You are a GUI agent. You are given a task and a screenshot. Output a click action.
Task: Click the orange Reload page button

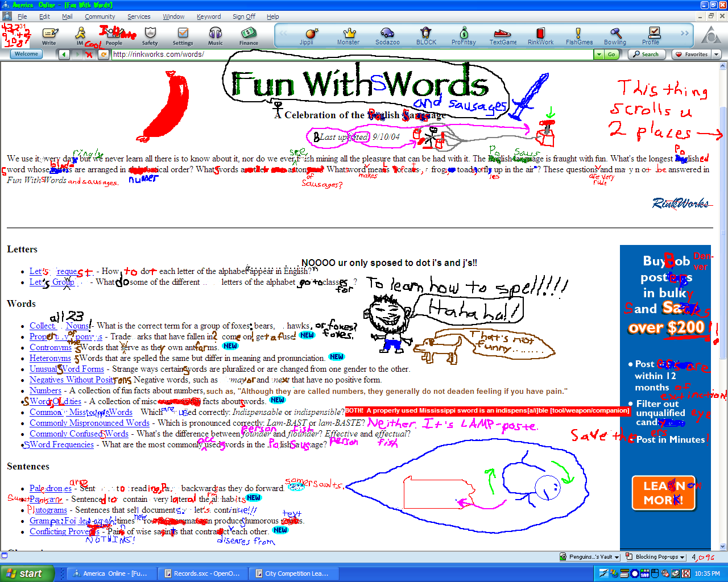104,55
